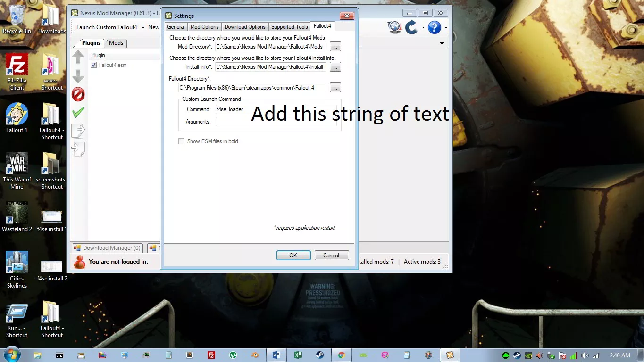The width and height of the screenshot is (644, 363).
Task: Click Steam icon in the taskbar
Action: point(319,355)
